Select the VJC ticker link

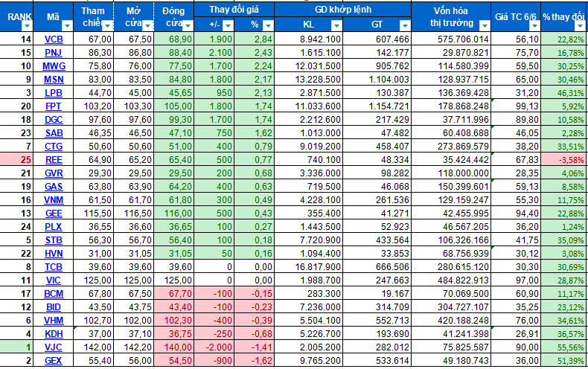point(54,347)
